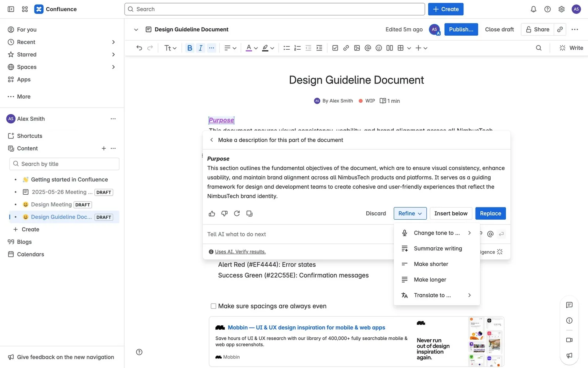The height and width of the screenshot is (368, 588).
Task: Redo the last edit
Action: click(x=150, y=48)
